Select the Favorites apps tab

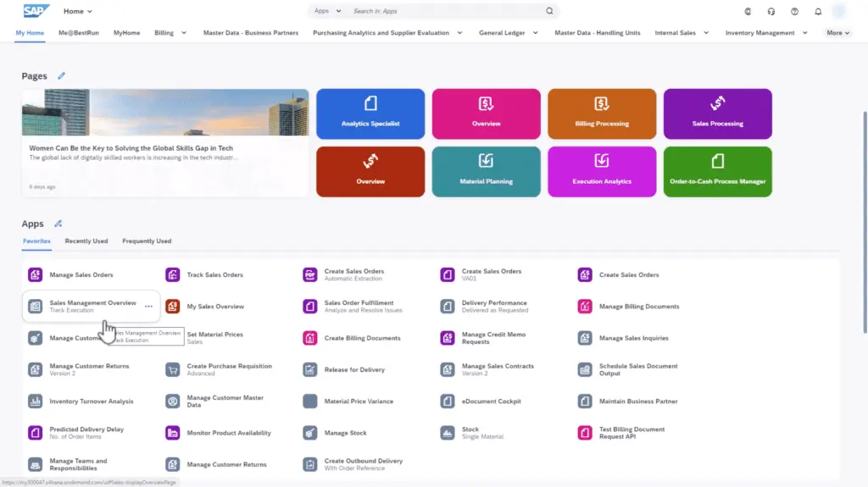pos(36,241)
